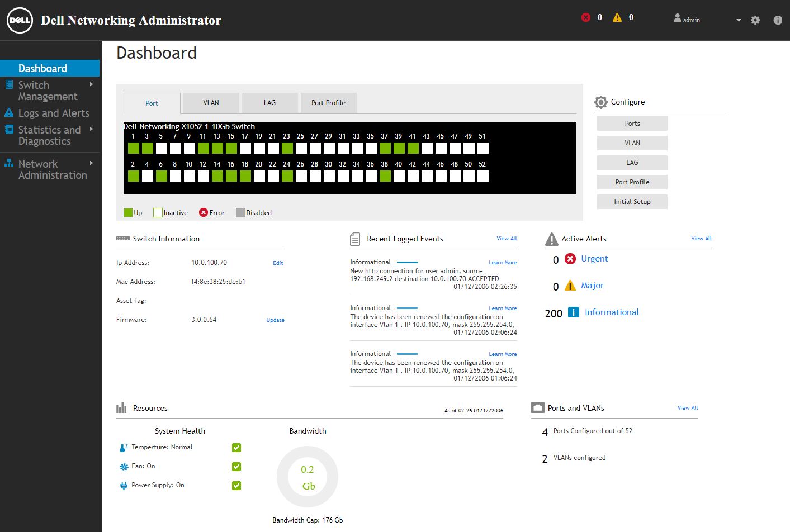This screenshot has width=790, height=532.
Task: Switch to the Port Profile tab
Action: tap(328, 103)
